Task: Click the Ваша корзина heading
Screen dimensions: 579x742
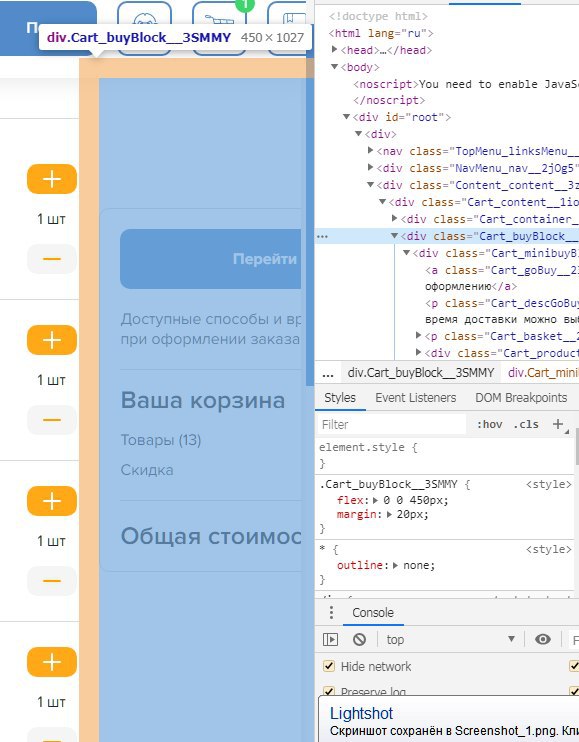Action: [203, 401]
